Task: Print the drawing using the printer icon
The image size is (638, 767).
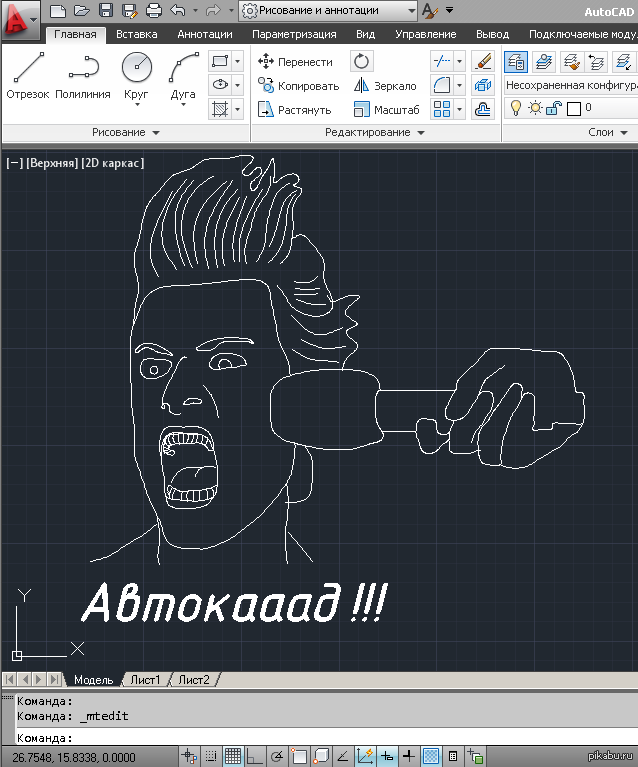Action: pyautogui.click(x=154, y=10)
